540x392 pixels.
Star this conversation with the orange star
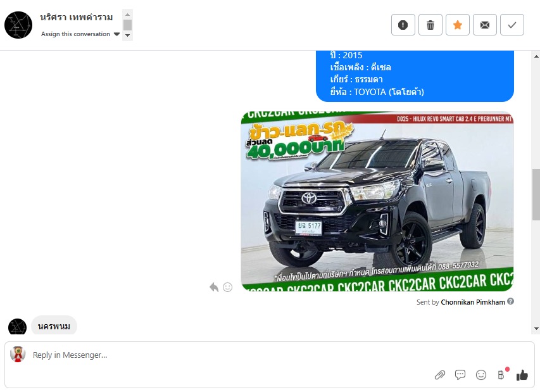(457, 25)
